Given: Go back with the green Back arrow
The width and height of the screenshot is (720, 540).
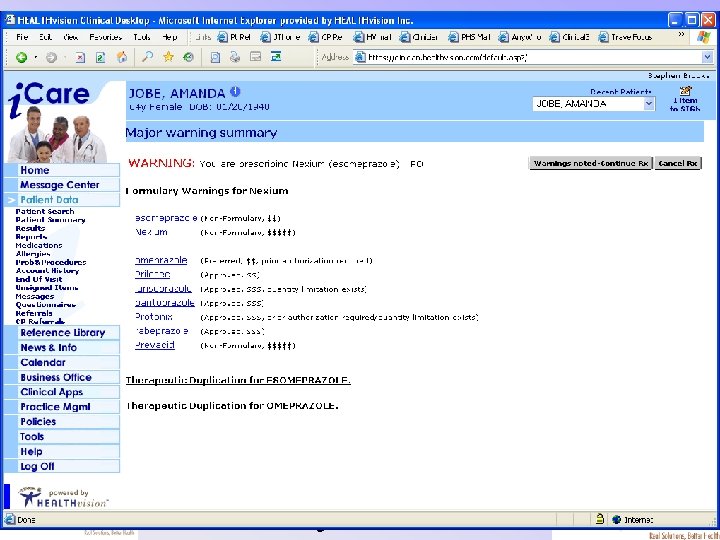Looking at the screenshot, I should tap(21, 57).
